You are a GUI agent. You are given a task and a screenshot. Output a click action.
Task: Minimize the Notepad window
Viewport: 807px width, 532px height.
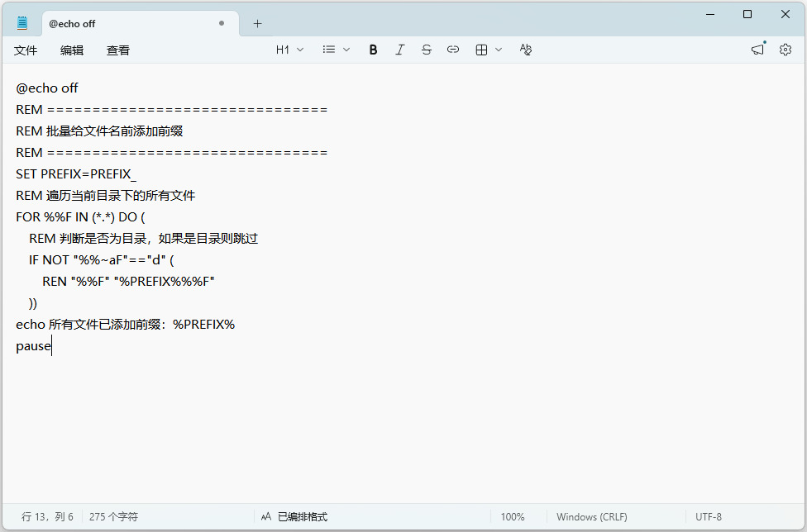[710, 14]
